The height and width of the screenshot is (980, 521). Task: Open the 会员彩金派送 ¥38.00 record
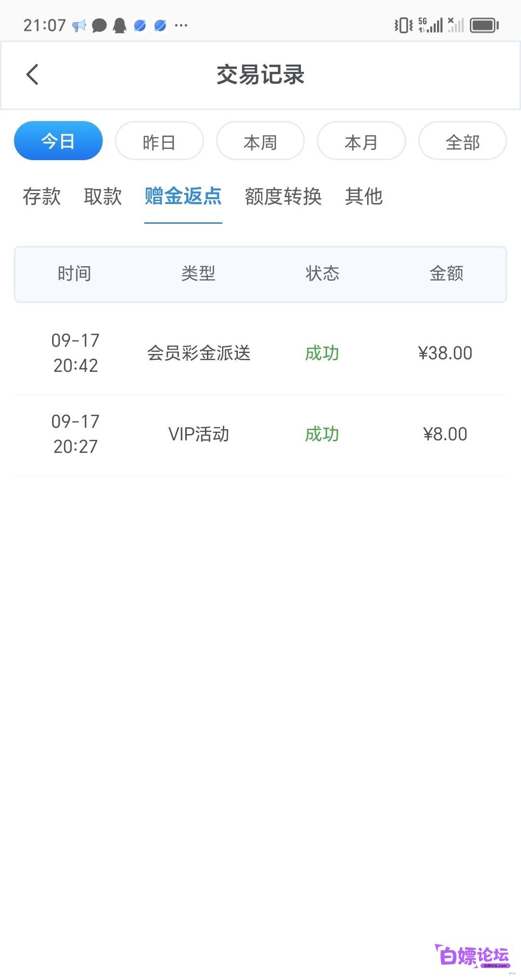click(260, 354)
